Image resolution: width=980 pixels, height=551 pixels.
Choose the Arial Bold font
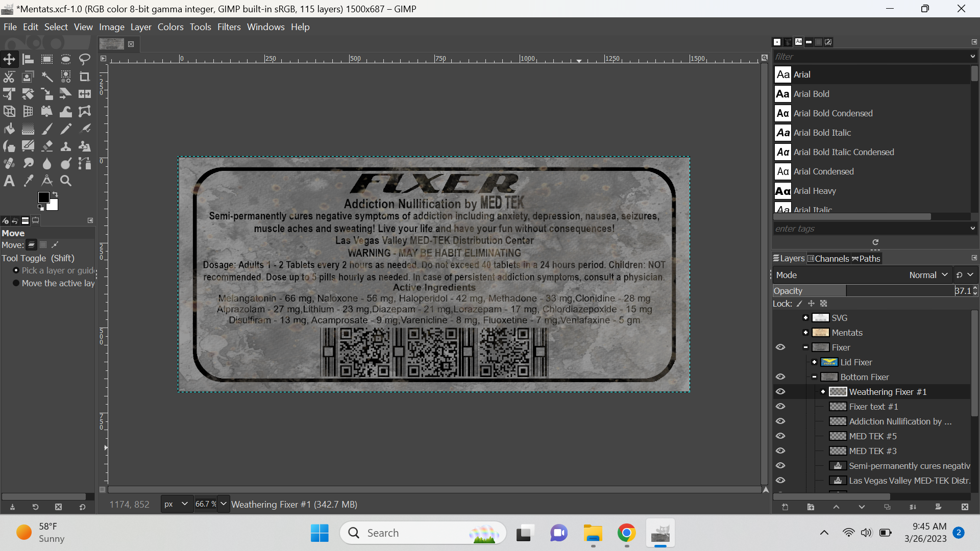click(x=872, y=94)
